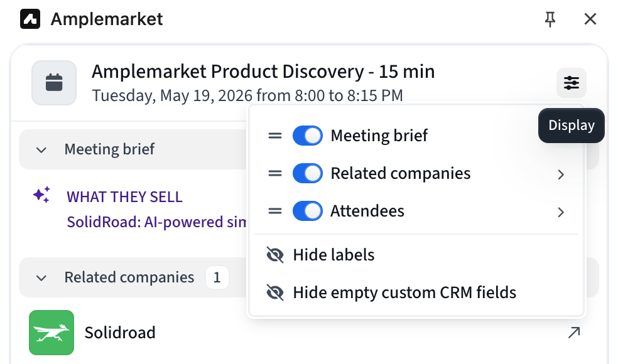Click the calendar event icon
This screenshot has height=364, width=618.
coord(54,83)
